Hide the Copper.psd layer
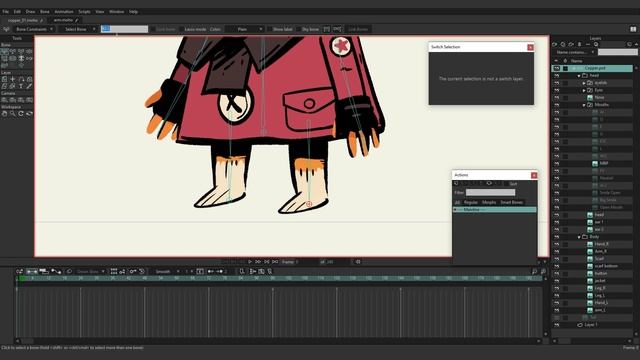Screen dimensions: 640x360 coord(556,68)
